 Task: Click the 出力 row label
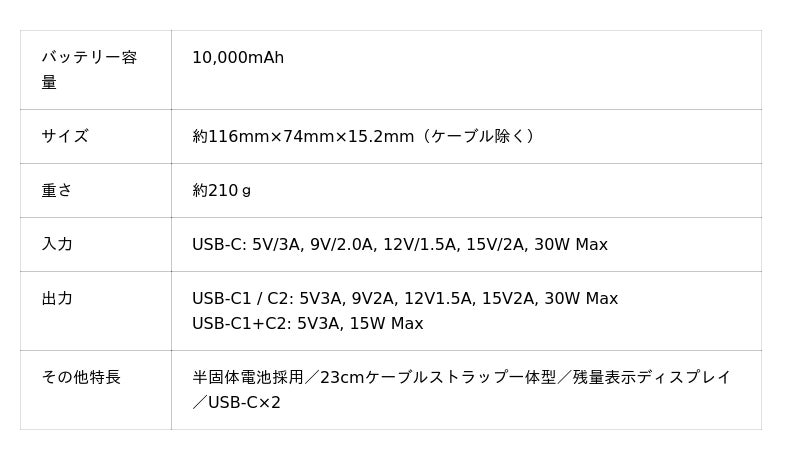tap(57, 298)
